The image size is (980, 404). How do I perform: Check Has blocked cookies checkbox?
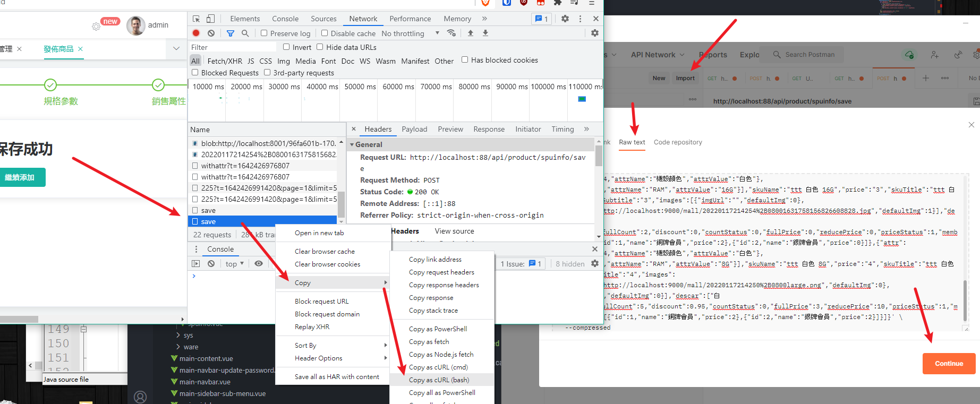[465, 59]
